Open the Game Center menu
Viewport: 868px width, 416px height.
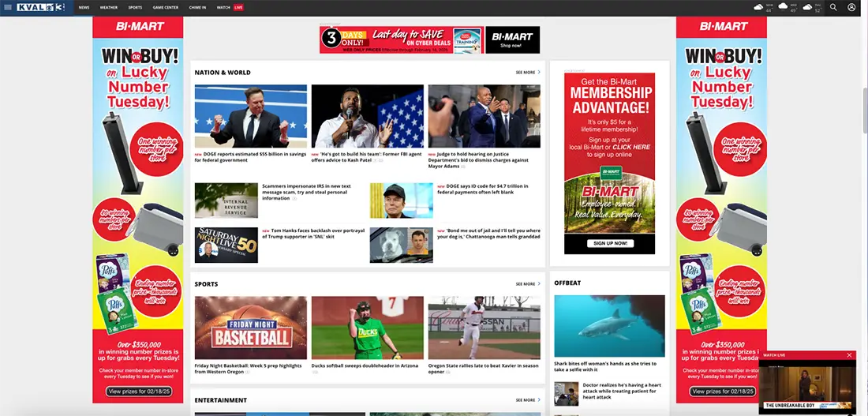166,8
